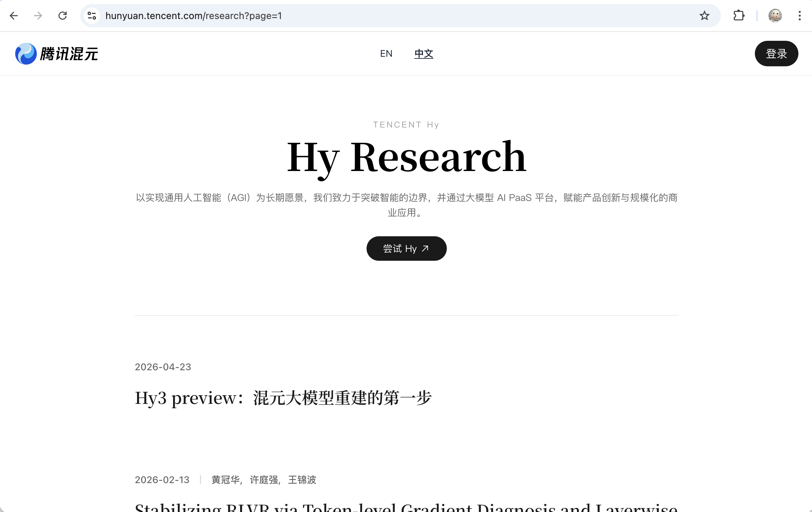Switch the site language to EN

pos(386,53)
